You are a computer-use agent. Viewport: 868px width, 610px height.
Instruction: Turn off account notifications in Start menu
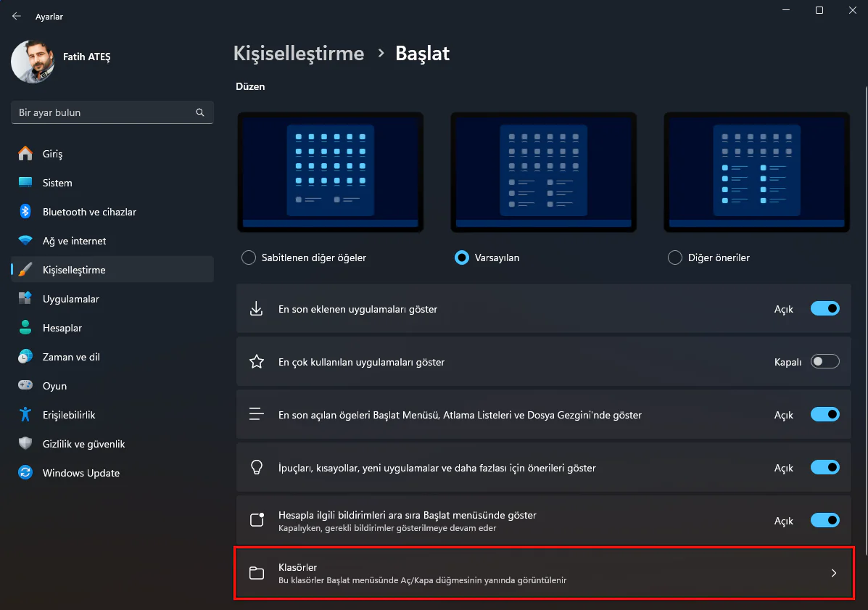[824, 520]
